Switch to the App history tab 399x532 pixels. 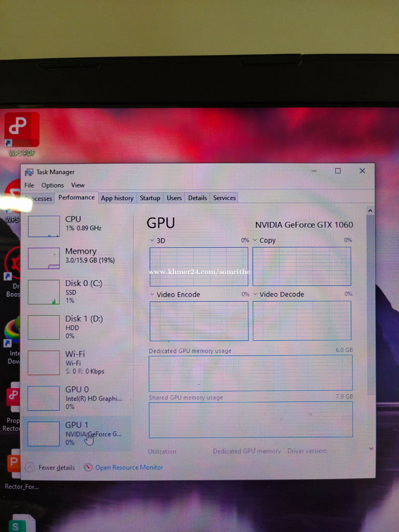point(117,198)
